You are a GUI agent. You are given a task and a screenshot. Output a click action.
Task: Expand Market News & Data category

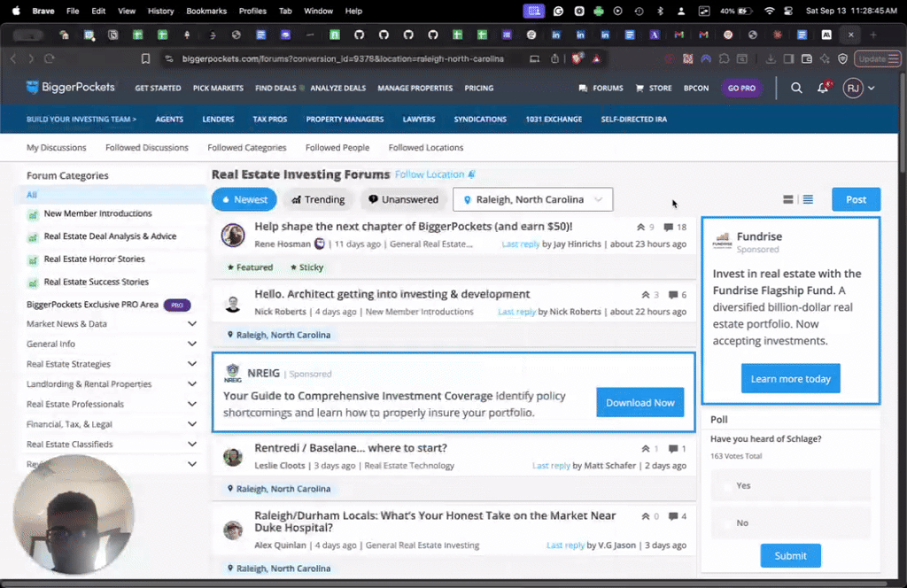click(x=192, y=324)
